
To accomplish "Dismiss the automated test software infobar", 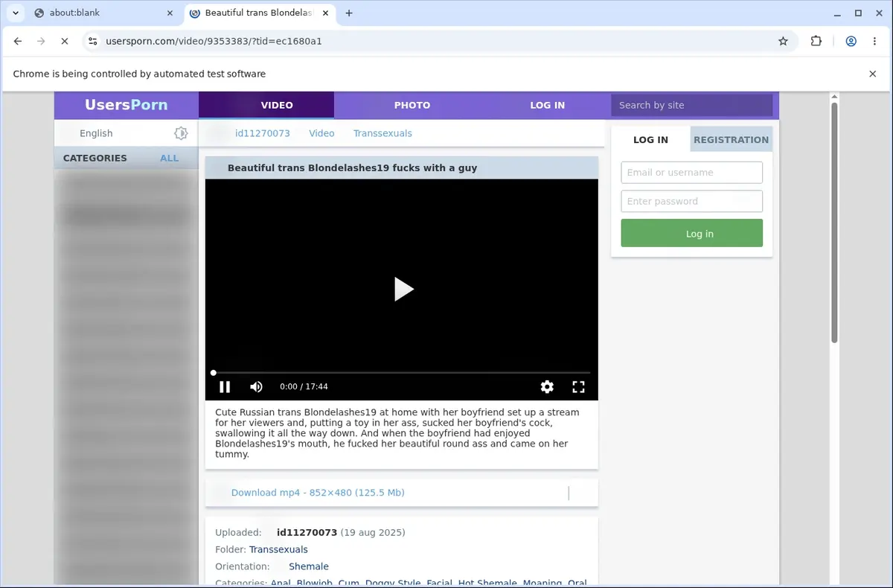I will point(873,74).
